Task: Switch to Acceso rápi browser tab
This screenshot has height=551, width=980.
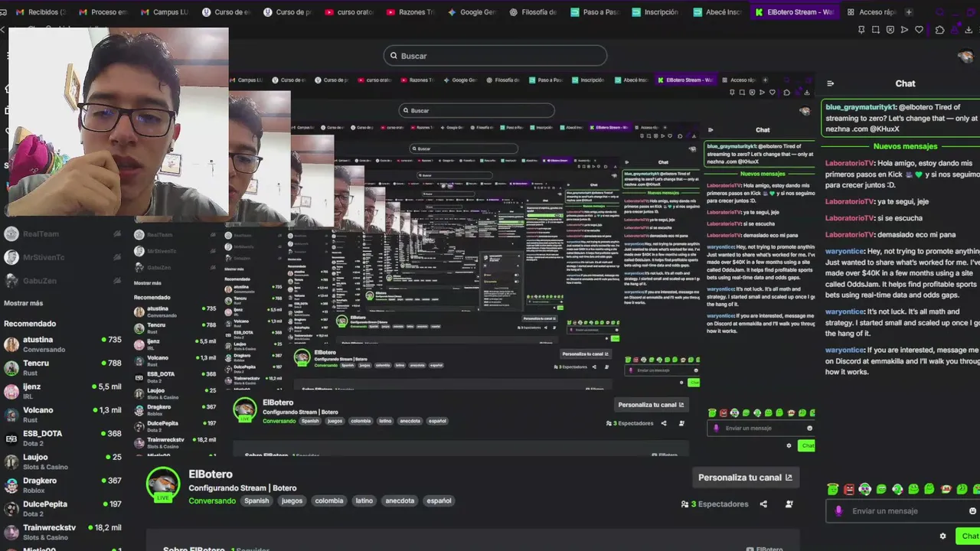Action: 871,12
